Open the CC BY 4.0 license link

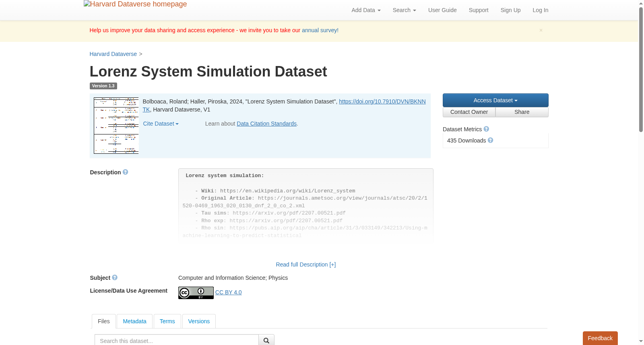click(x=229, y=292)
